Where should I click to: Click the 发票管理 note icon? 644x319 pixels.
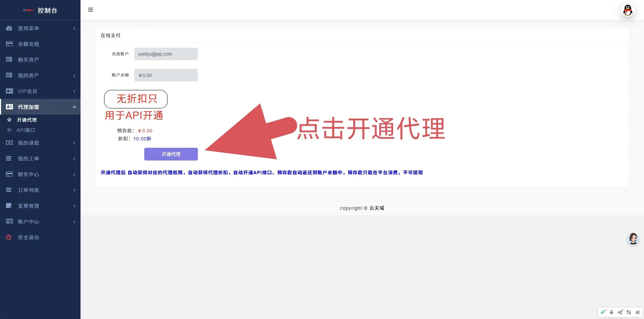(9, 206)
